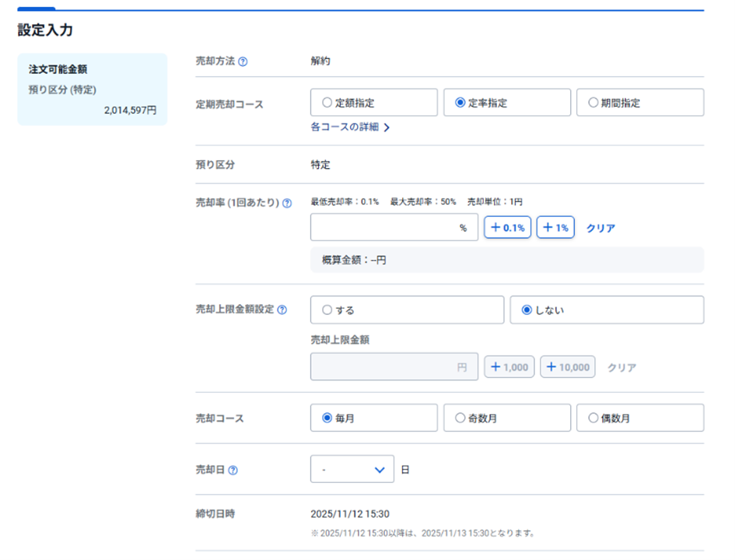Open 各コースの詳細 link
Image resolution: width=735 pixels, height=560 pixels.
click(x=350, y=127)
